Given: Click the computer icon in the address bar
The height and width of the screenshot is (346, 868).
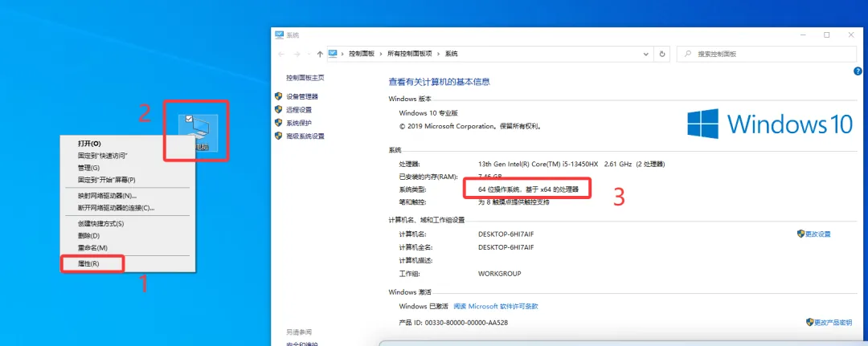Looking at the screenshot, I should 334,54.
